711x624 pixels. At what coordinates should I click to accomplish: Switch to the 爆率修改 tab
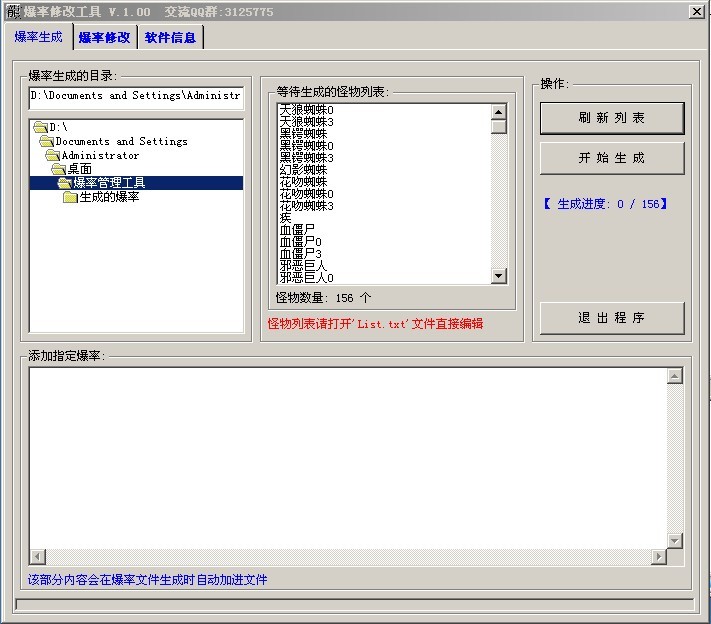[x=104, y=37]
